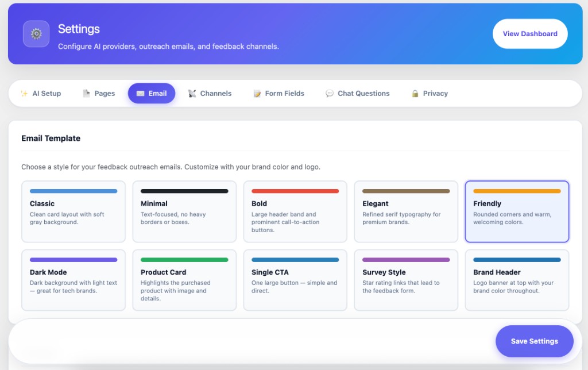Choose the Minimal email template card

point(184,211)
